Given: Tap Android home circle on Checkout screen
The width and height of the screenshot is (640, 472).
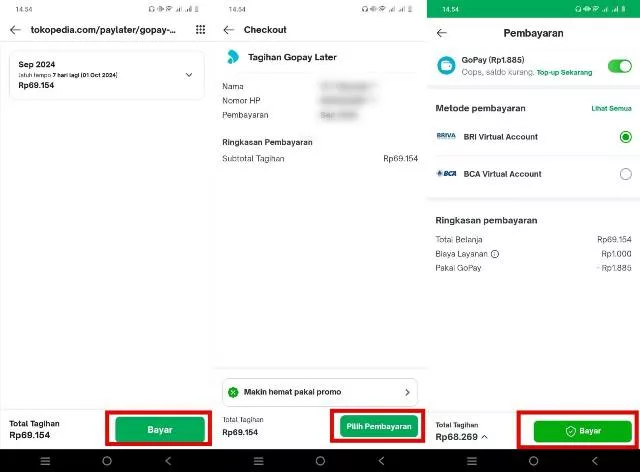Looking at the screenshot, I should 320,461.
